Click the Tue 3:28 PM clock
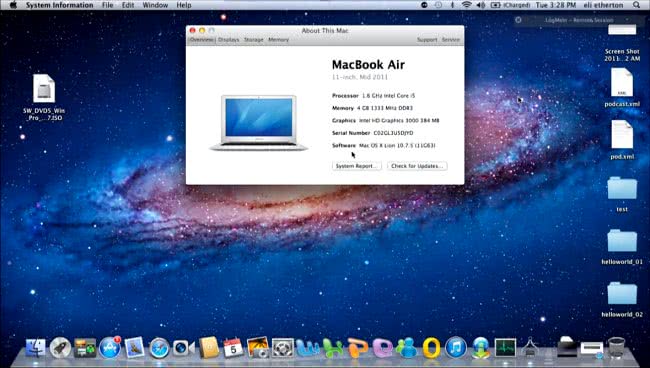This screenshot has height=368, width=650. pyautogui.click(x=556, y=5)
